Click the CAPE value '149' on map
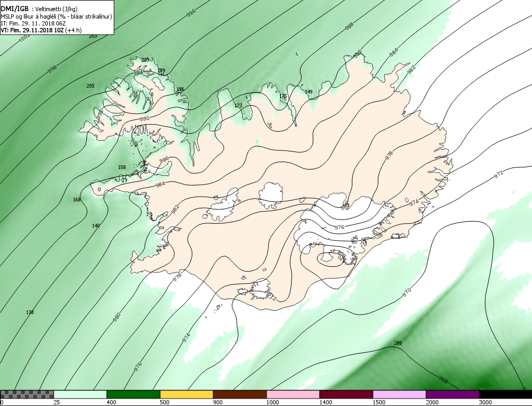532x406 pixels. [309, 92]
